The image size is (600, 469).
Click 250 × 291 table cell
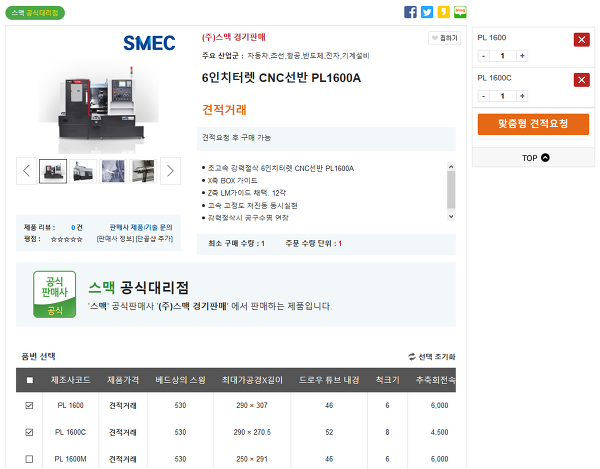[252, 459]
